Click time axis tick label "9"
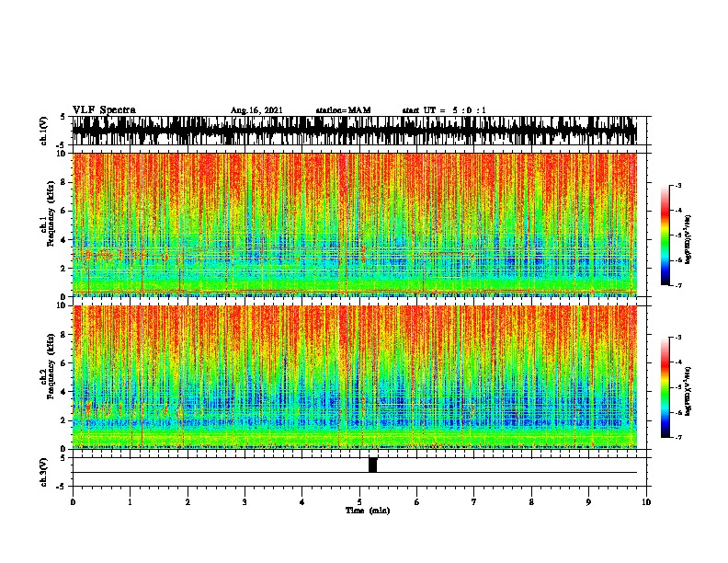Viewport: 728px width, 563px height. click(x=588, y=502)
